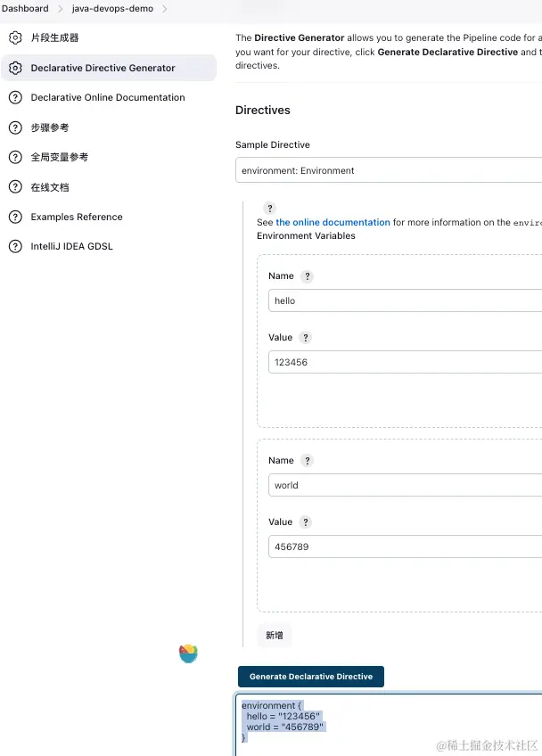Image resolution: width=542 pixels, height=756 pixels.
Task: Click the question icon beside Examples Reference
Action: pos(15,217)
